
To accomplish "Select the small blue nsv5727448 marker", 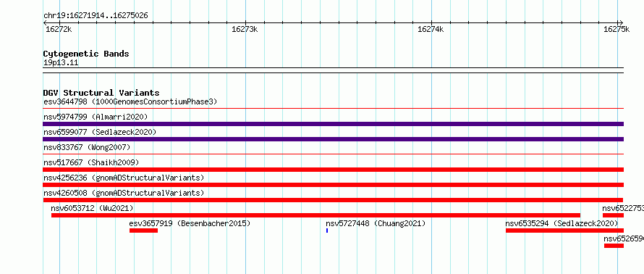I will point(327,231).
